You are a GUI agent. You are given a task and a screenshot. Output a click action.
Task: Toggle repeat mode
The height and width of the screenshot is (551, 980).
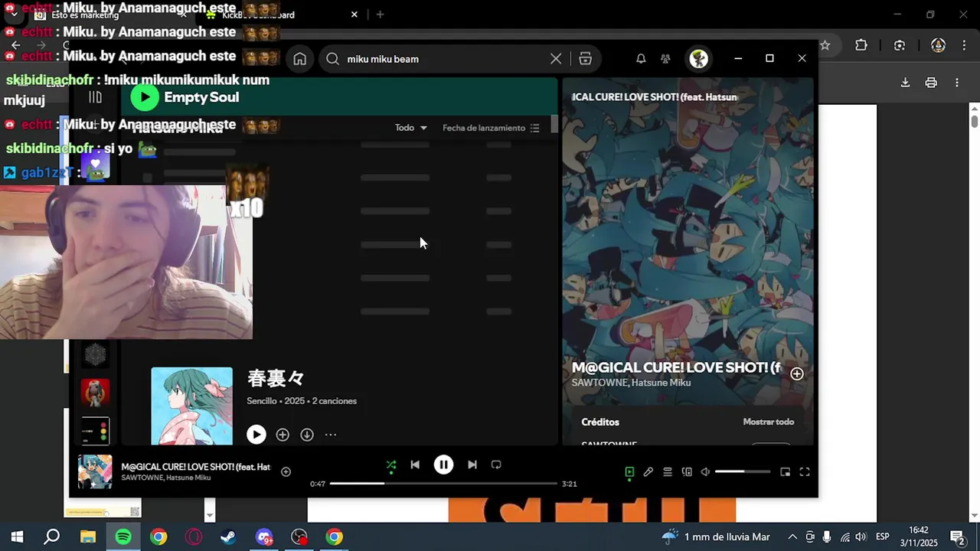tap(496, 465)
